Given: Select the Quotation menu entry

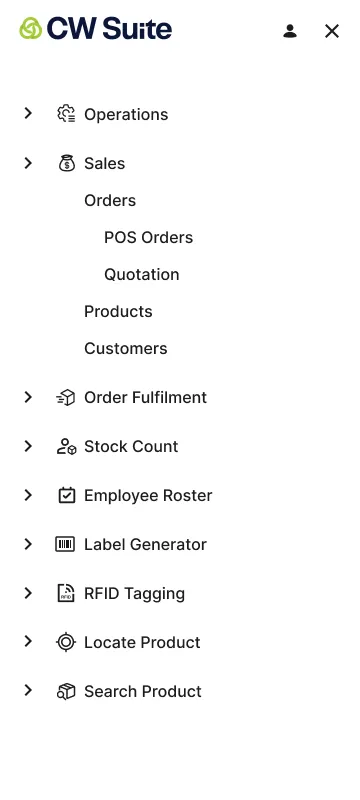Looking at the screenshot, I should pyautogui.click(x=142, y=274).
